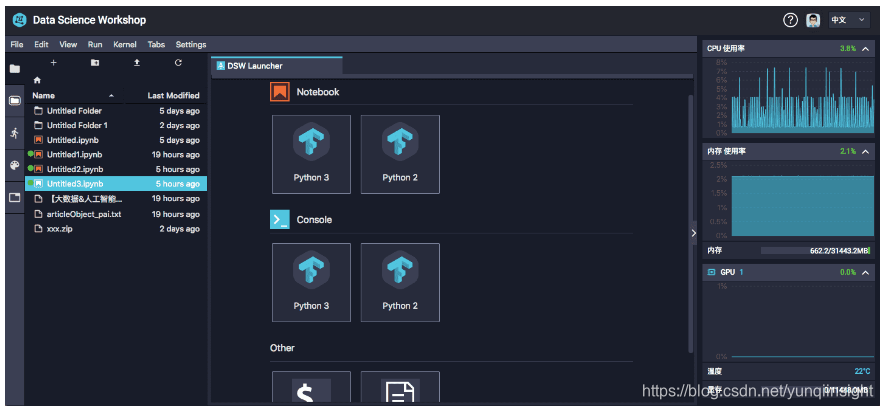Click the articleObject_pai.txt file icon

point(38,214)
